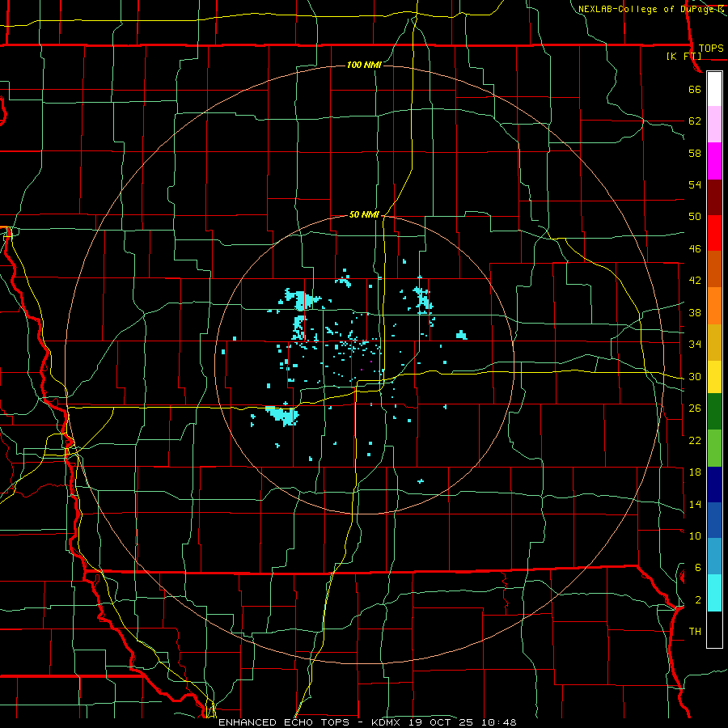Viewport: 728px width, 728px height.
Task: Click the 10:48 timestamp in caption
Action: pyautogui.click(x=498, y=722)
